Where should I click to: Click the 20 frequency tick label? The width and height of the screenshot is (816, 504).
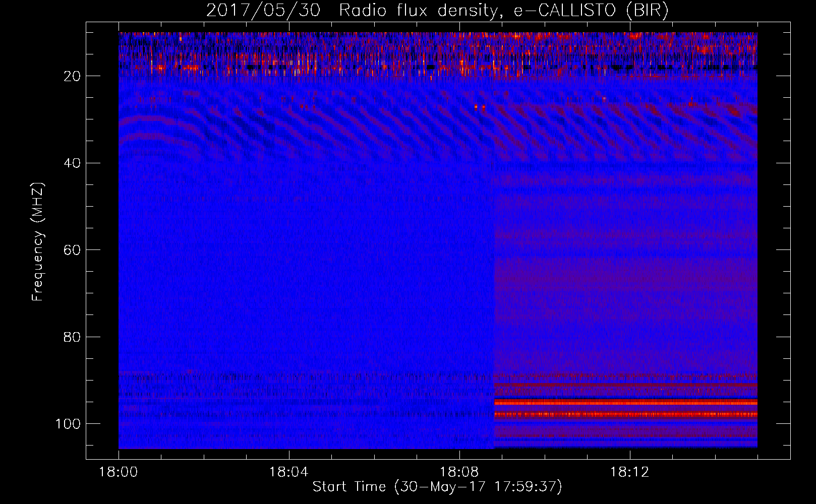[x=73, y=76]
